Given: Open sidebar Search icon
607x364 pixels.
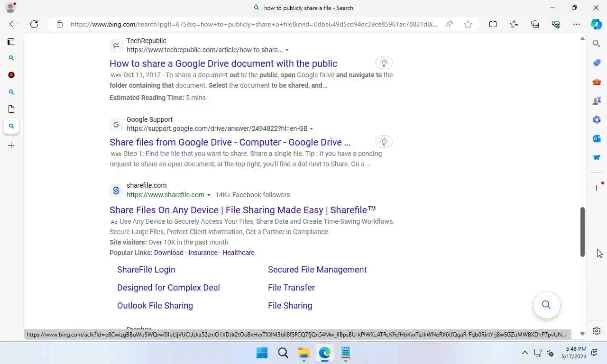Looking at the screenshot, I should [x=597, y=44].
